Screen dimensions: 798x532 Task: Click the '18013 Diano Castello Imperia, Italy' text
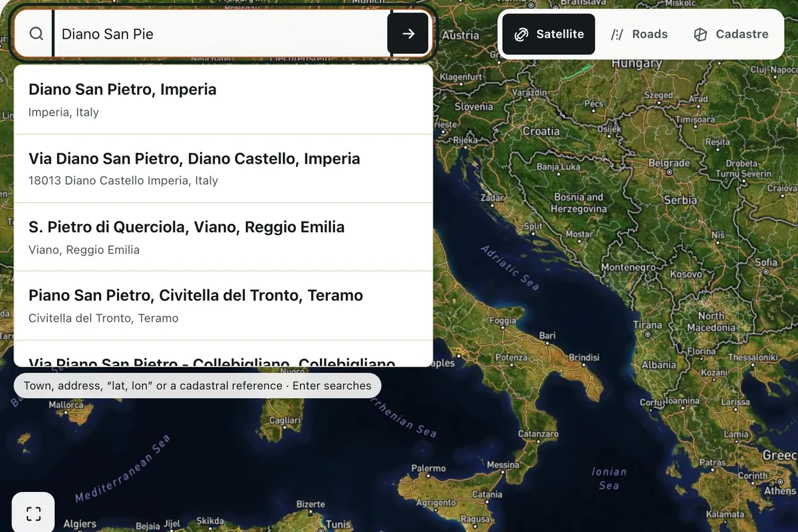[123, 180]
